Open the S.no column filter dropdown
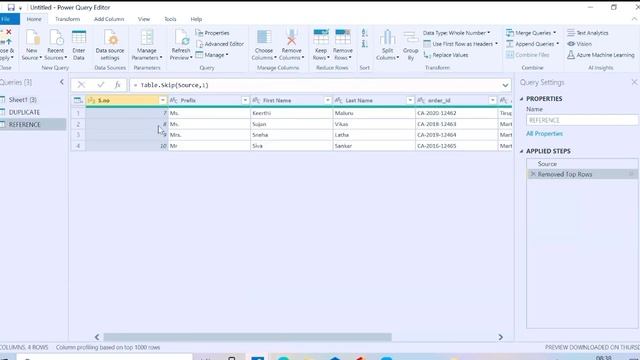 point(162,100)
